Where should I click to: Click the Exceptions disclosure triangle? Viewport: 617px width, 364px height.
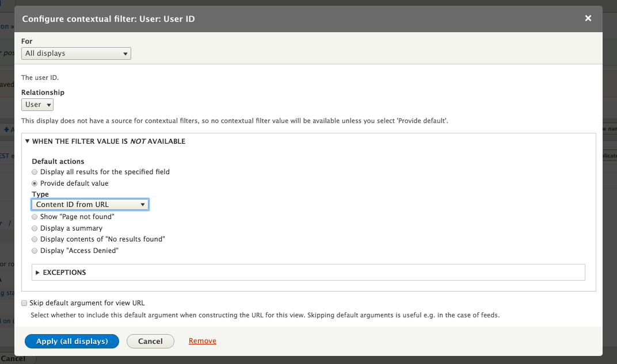[38, 273]
